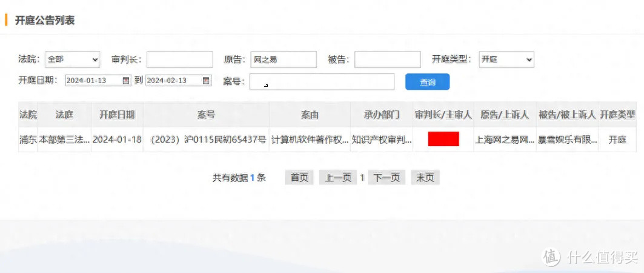The width and height of the screenshot is (644, 273).
Task: Select the 计算机软件著作权... cause cell
Action: 310,140
